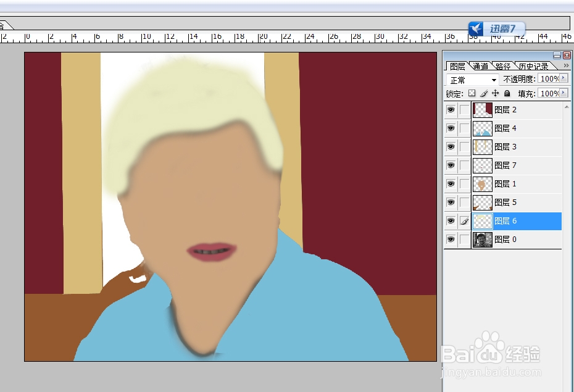Hide 图层 4 with its eye icon
The height and width of the screenshot is (392, 574).
[x=451, y=128]
